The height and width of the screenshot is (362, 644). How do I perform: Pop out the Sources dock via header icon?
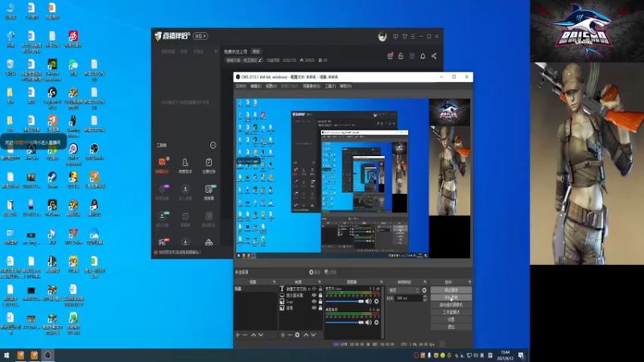[319, 282]
